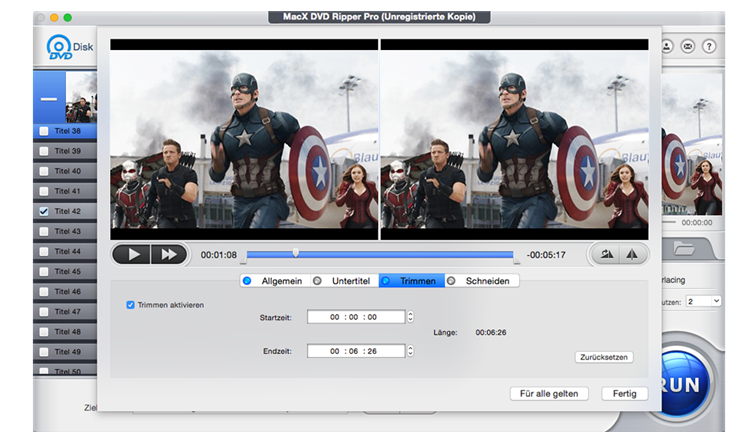
Task: Open the user account icon
Action: (666, 47)
